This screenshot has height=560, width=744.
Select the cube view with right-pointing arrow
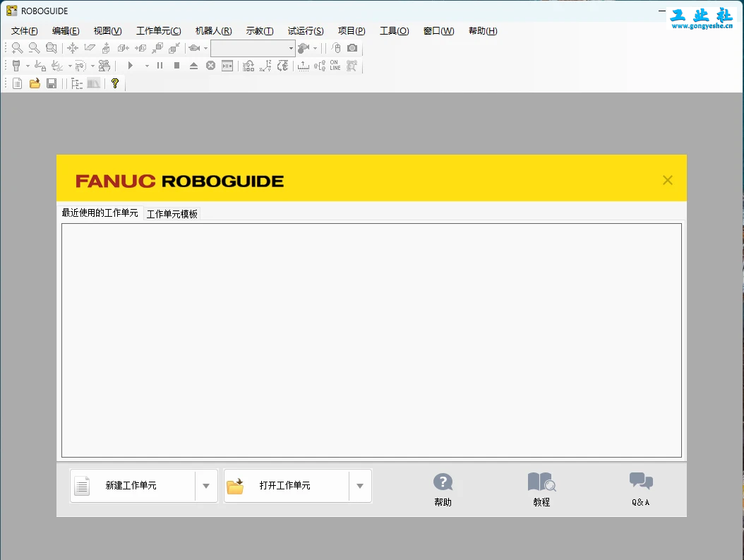(140, 48)
